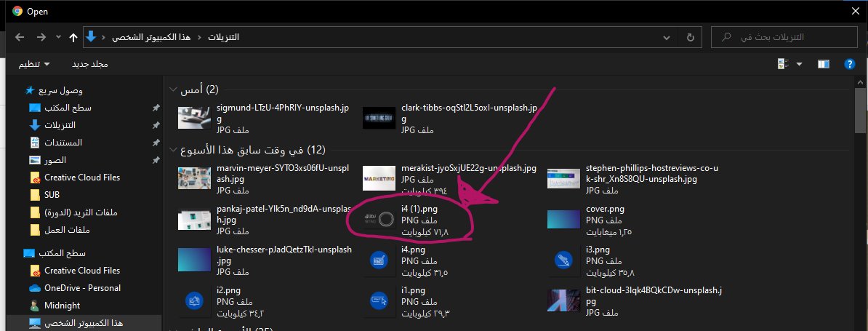Select sigmund-LTzU-4PhRIY-unsplash.jpg file
Screen dimensions: 868x331
[x=265, y=118]
